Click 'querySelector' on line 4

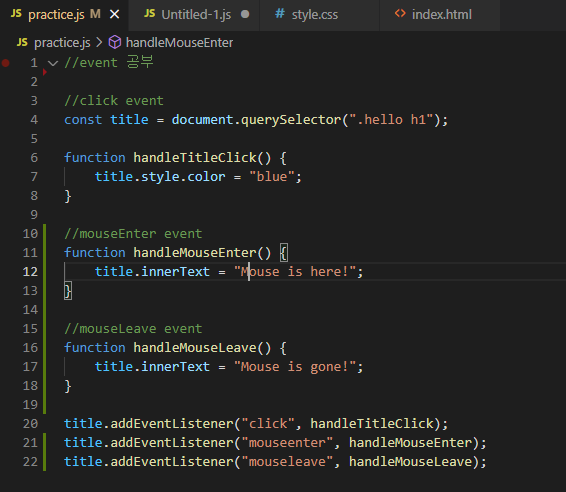[x=291, y=120]
